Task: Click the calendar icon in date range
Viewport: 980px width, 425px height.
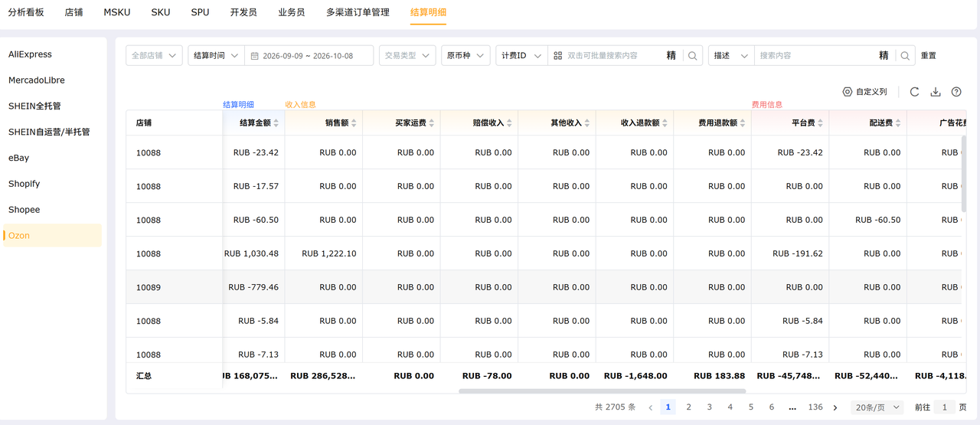Action: (x=255, y=56)
